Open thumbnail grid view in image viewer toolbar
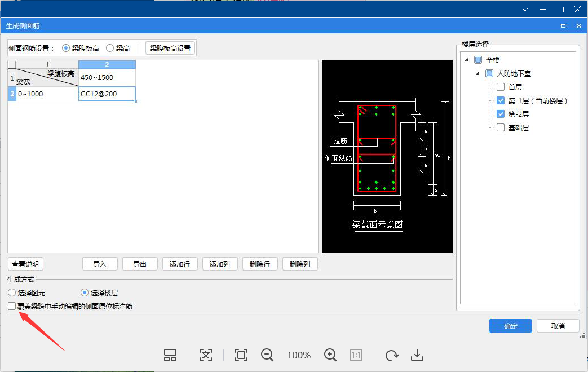 (x=170, y=355)
